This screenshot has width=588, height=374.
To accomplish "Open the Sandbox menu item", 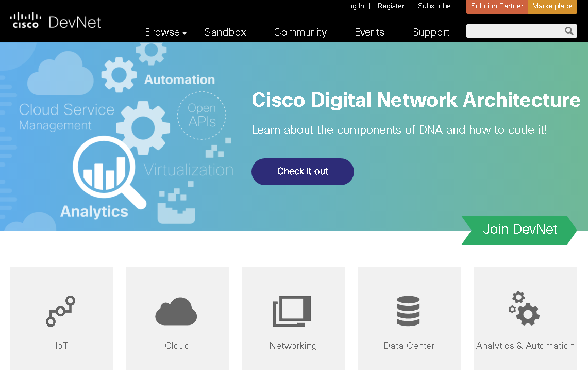I will pyautogui.click(x=225, y=32).
